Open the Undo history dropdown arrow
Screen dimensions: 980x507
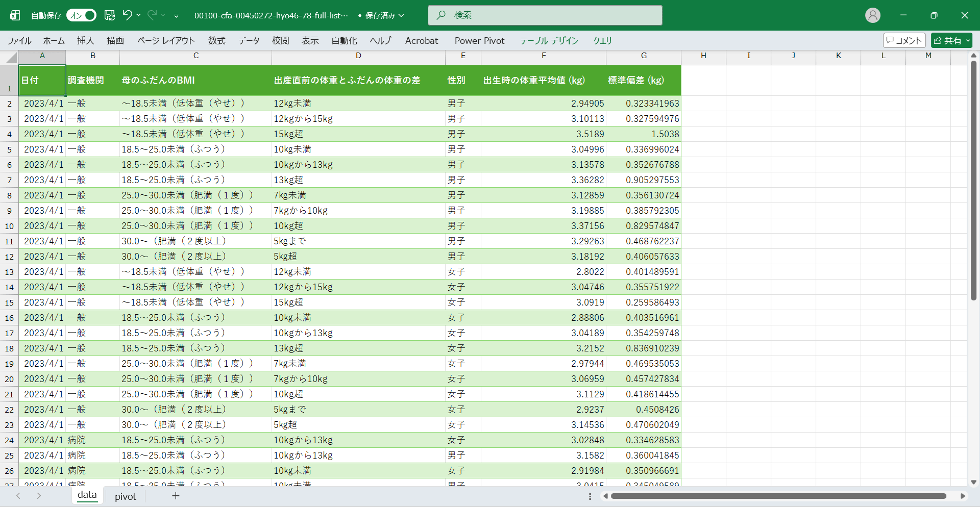point(138,15)
